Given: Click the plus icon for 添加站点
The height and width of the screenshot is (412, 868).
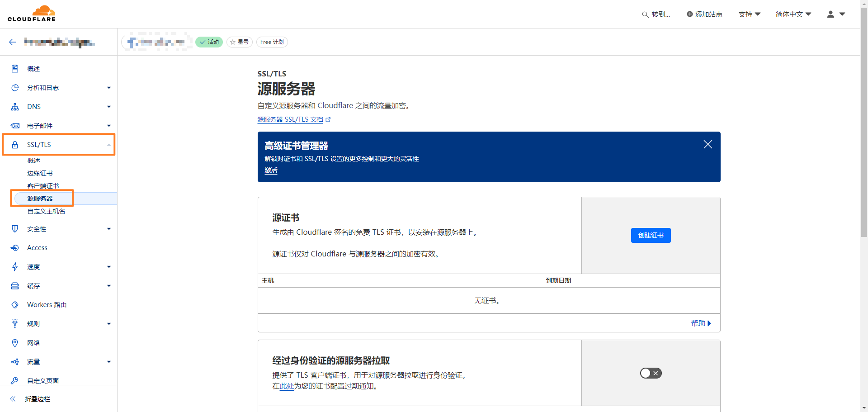Looking at the screenshot, I should 690,14.
